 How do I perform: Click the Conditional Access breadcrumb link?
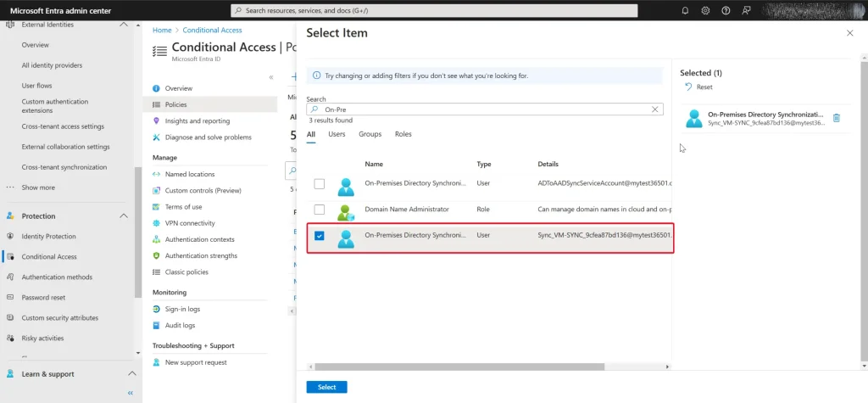click(212, 31)
